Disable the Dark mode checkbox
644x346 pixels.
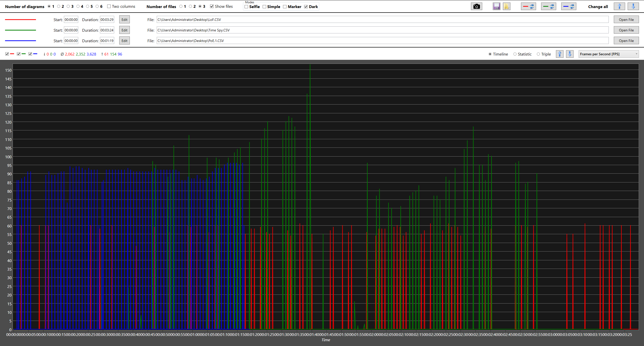click(306, 7)
